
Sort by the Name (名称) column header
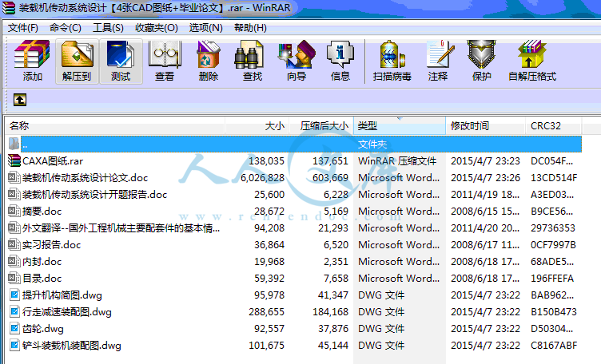(114, 126)
